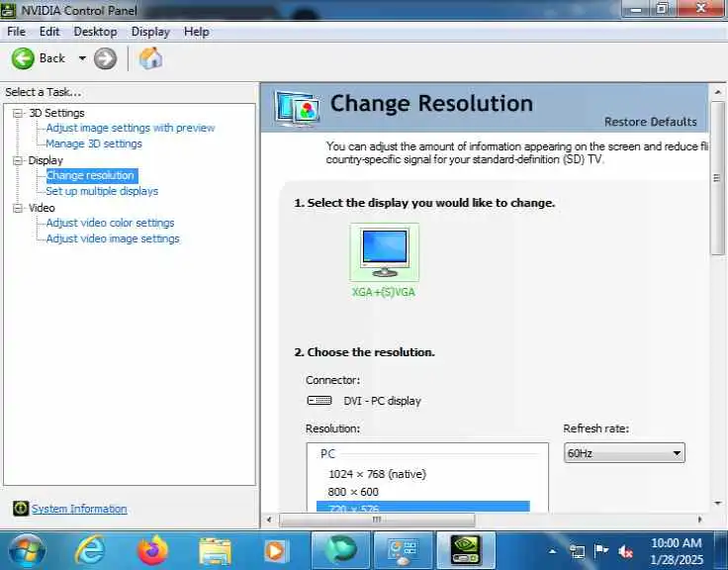The image size is (728, 570).
Task: Click the PC group header in resolution list
Action: 327,454
